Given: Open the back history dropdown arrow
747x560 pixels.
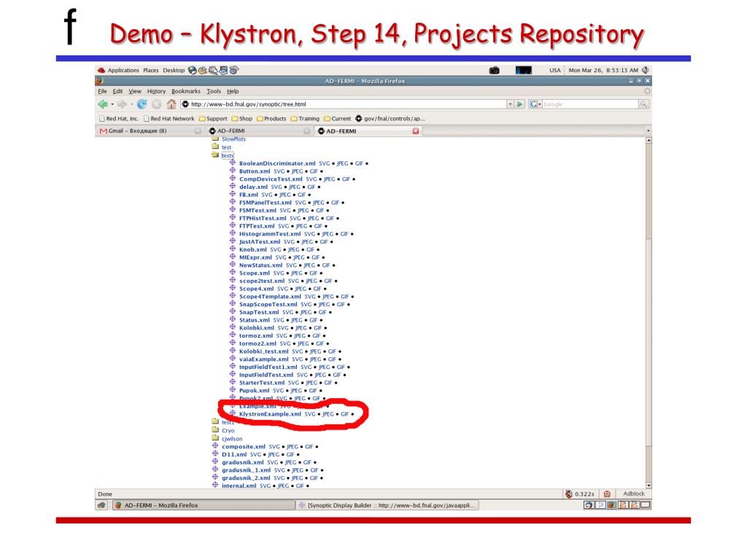Looking at the screenshot, I should click(x=112, y=104).
